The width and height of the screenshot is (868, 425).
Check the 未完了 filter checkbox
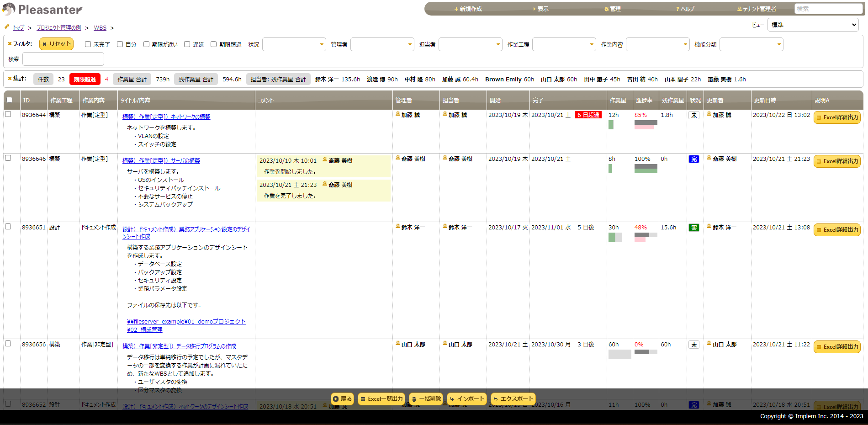[88, 44]
